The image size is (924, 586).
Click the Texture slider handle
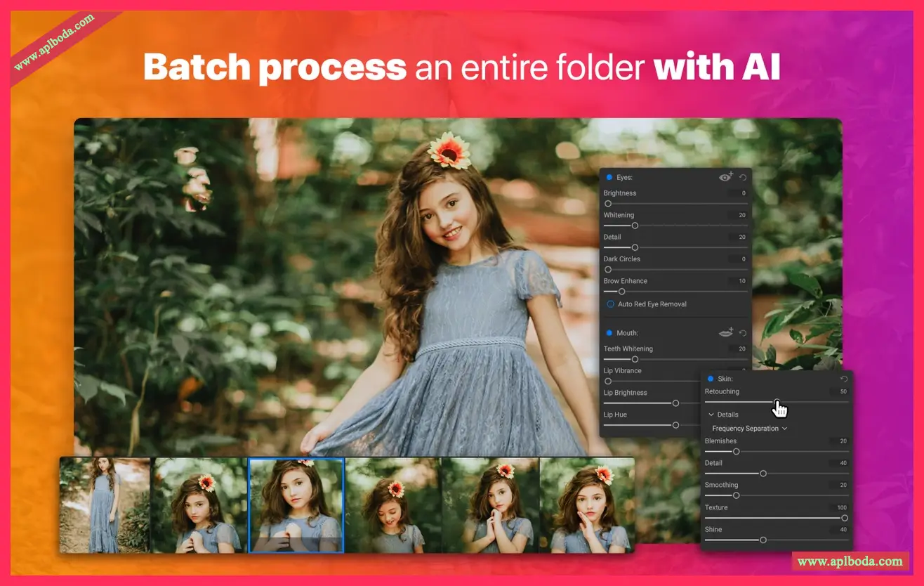coord(845,518)
